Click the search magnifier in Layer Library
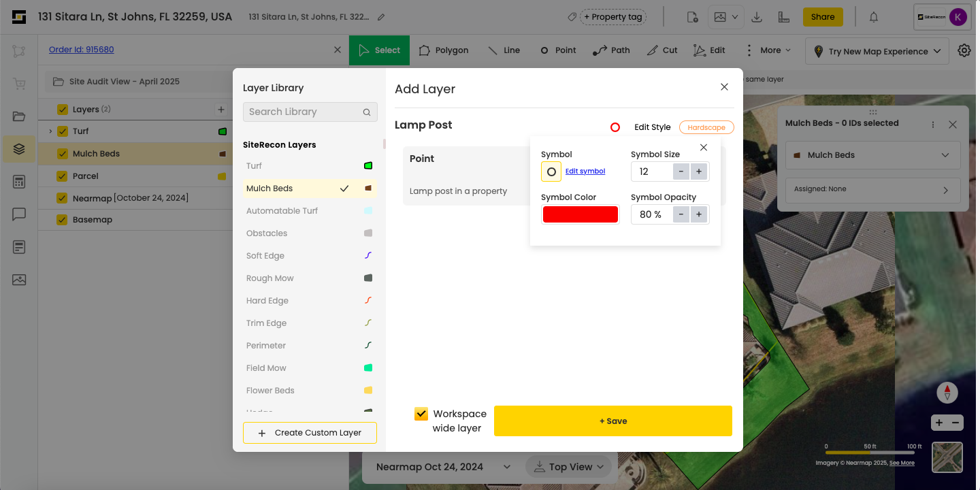 point(367,112)
